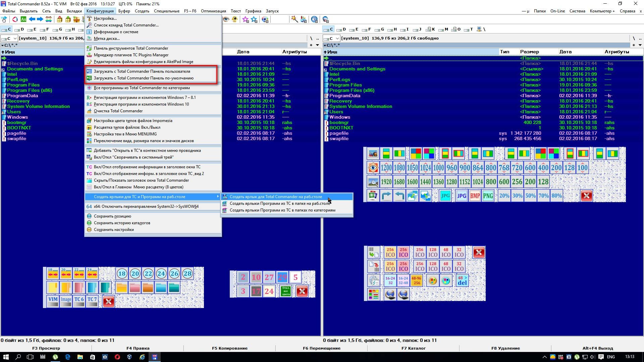This screenshot has height=362, width=644.
Task: Click the 1200 image height resize button
Action: 386,168
